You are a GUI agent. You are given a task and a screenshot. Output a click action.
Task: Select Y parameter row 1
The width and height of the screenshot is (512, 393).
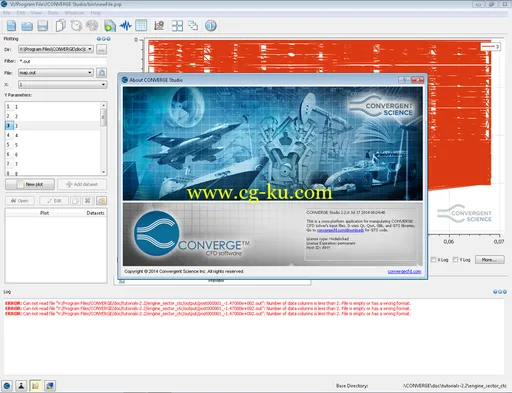tap(53, 107)
